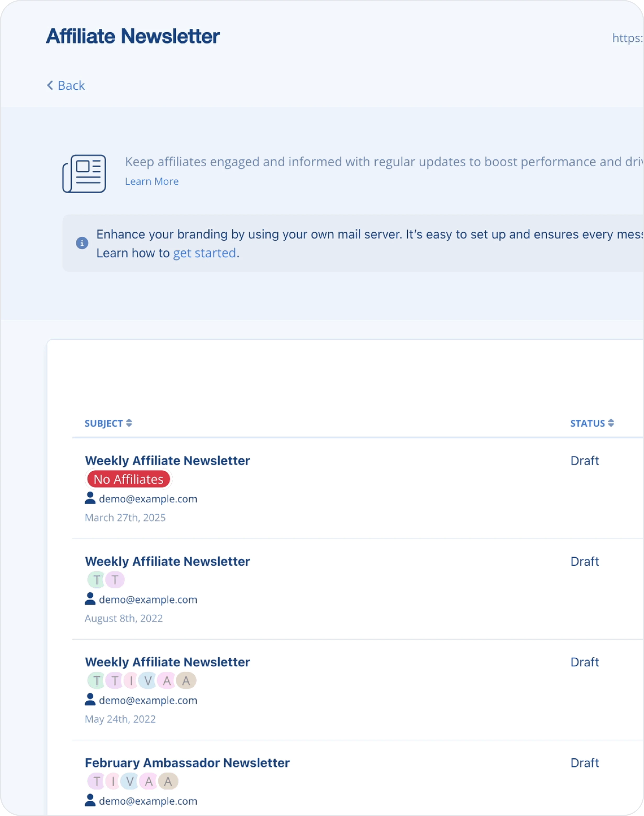Image resolution: width=644 pixels, height=816 pixels.
Task: Click I avatar in May 24th row
Action: point(131,681)
